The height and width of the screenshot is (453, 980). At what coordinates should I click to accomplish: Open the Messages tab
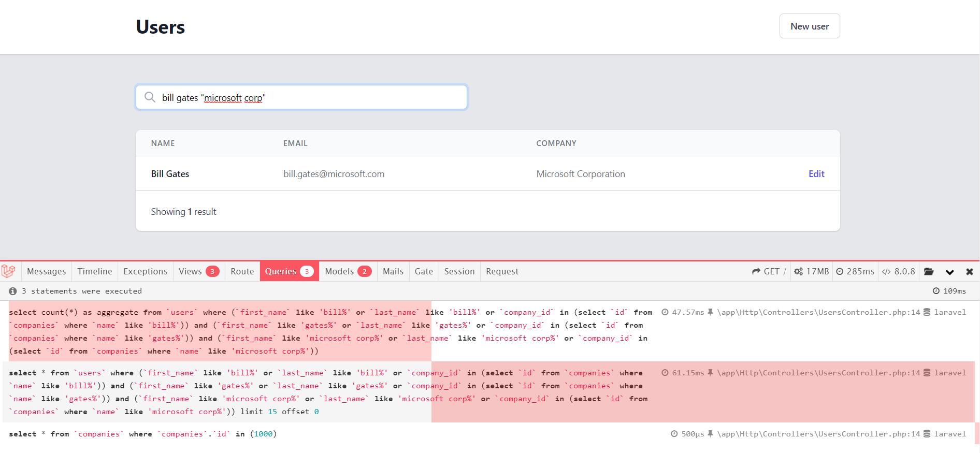[x=47, y=271]
